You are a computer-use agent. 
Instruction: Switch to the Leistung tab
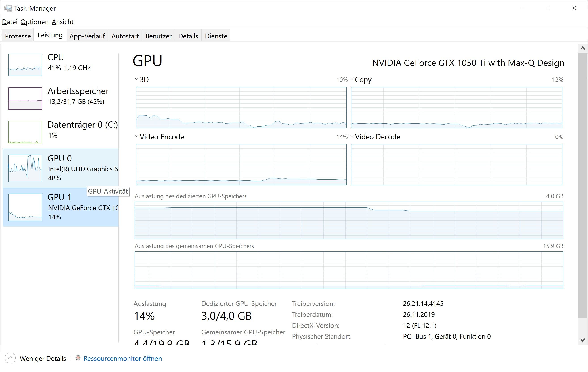(50, 35)
